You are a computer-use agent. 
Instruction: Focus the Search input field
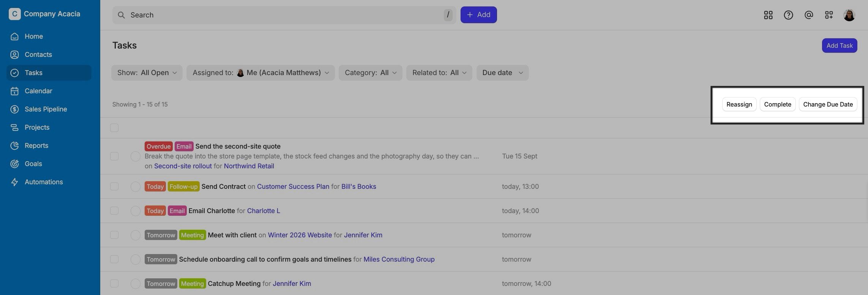point(284,15)
